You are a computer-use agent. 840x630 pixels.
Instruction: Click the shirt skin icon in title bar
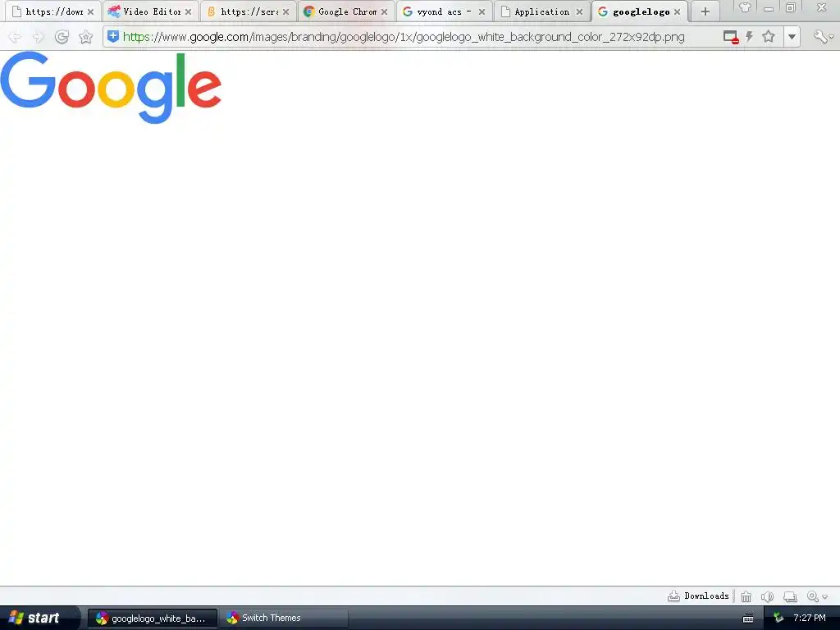point(745,7)
